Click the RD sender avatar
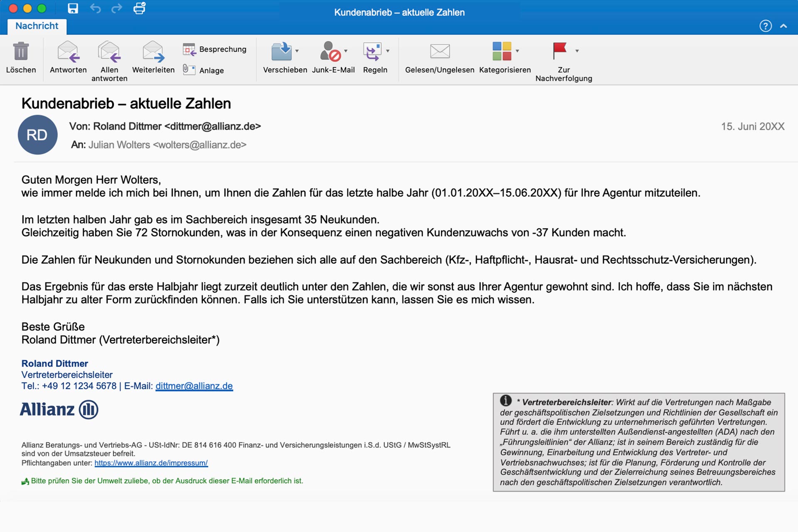The image size is (798, 532). click(37, 135)
